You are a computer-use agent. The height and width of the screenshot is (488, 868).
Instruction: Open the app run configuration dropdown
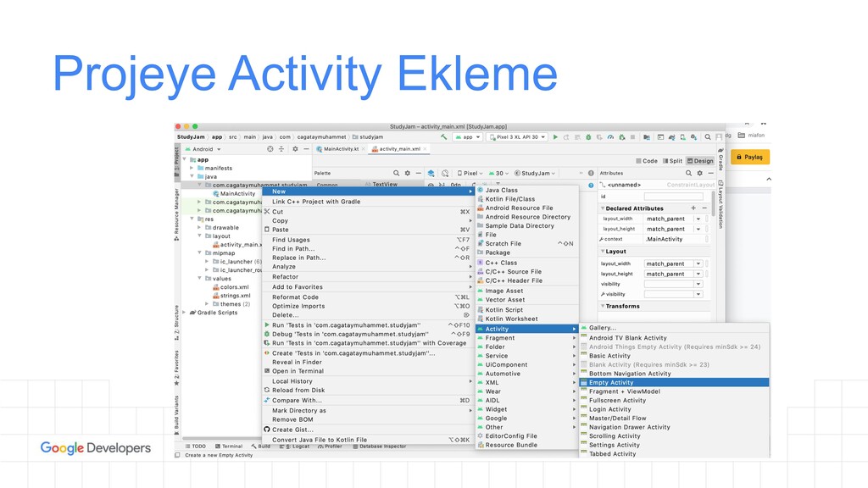[468, 136]
